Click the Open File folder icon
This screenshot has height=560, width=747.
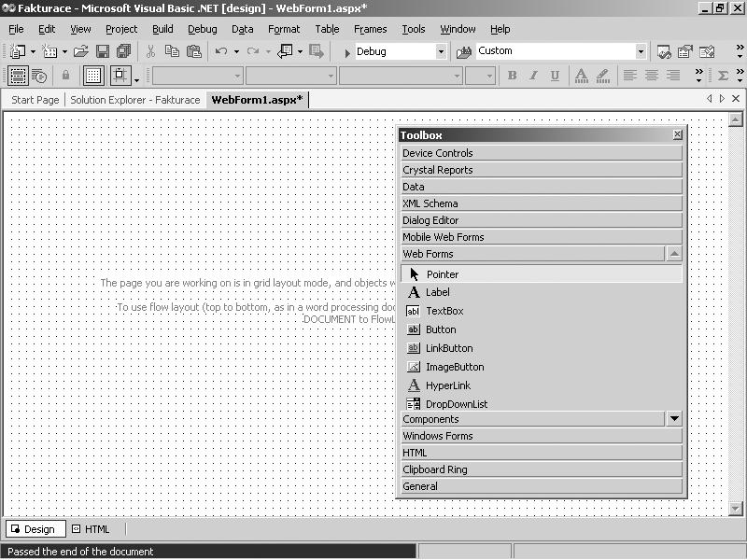pos(81,51)
